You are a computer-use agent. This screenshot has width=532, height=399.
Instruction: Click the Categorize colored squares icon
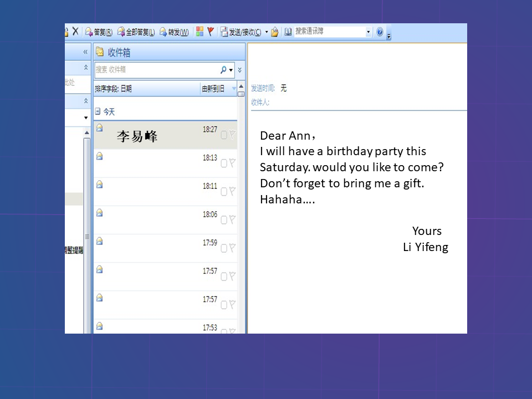[x=200, y=32]
